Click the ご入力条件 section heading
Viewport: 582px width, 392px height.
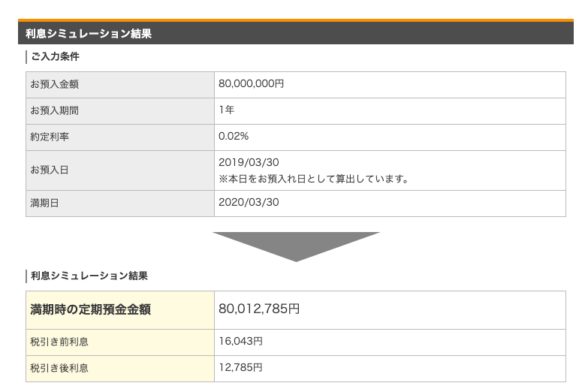coord(55,57)
